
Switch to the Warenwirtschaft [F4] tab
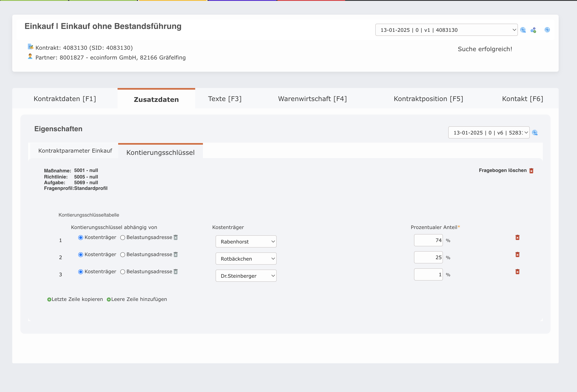pos(312,99)
